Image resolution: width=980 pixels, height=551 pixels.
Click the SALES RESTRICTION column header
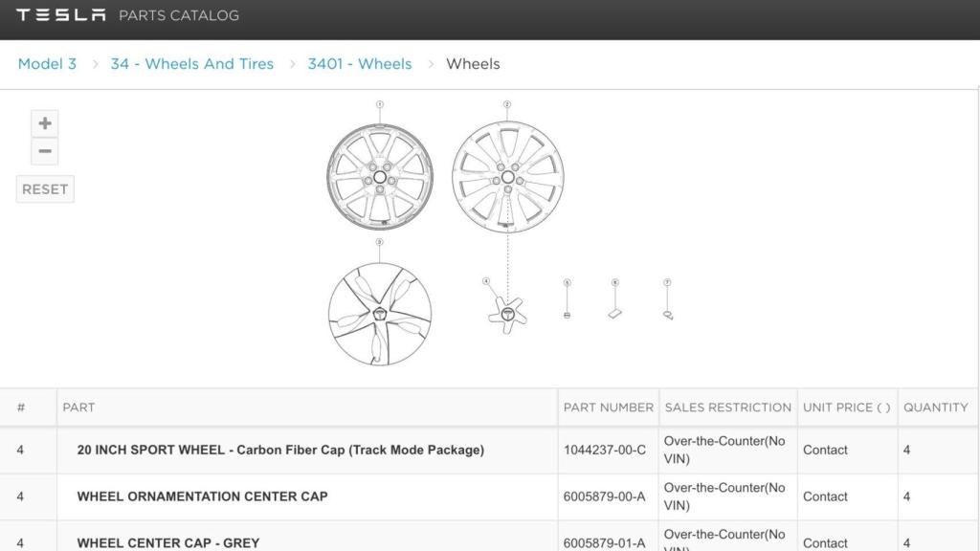point(727,408)
